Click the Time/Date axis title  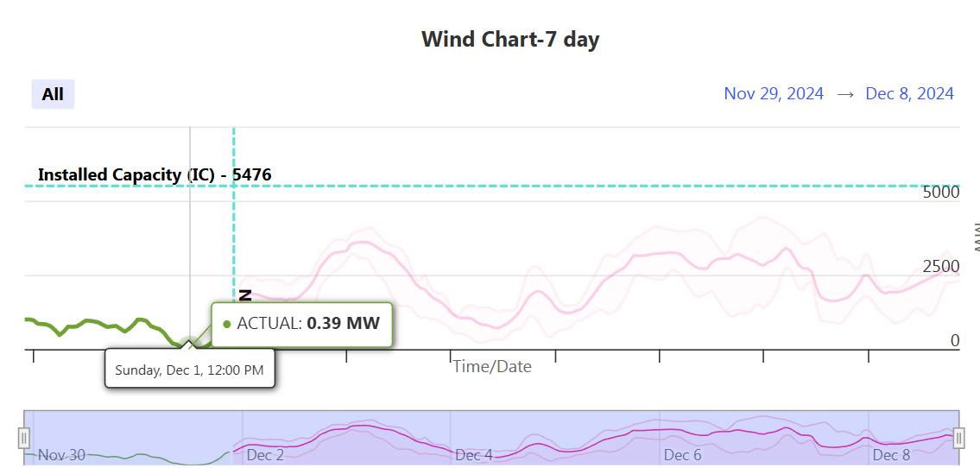click(x=492, y=367)
